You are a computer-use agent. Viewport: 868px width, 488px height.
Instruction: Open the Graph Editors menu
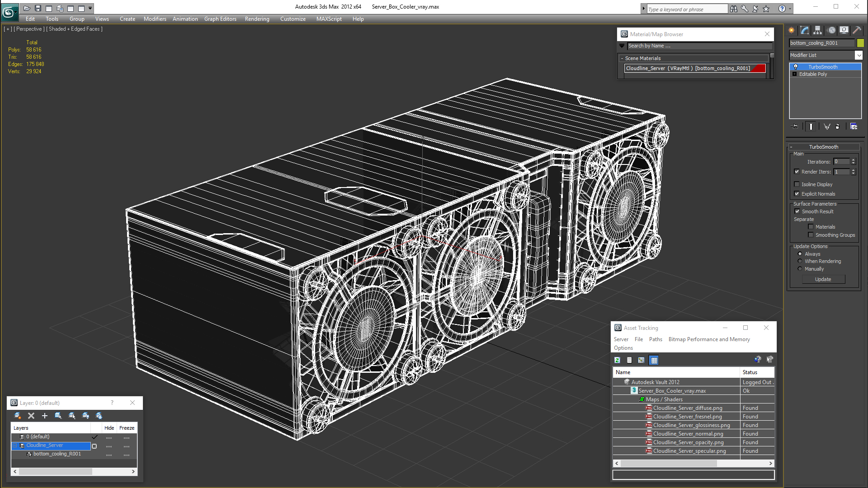click(220, 19)
